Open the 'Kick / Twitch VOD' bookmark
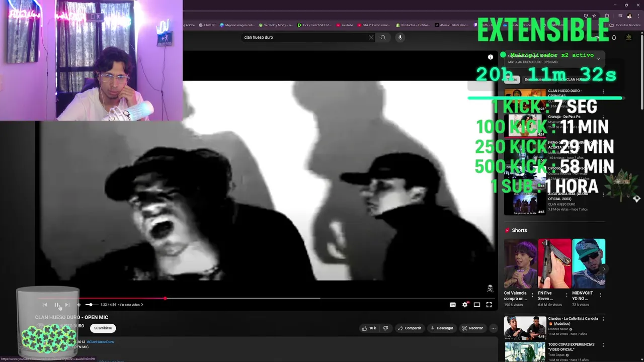This screenshot has height=362, width=644. pyautogui.click(x=315, y=25)
